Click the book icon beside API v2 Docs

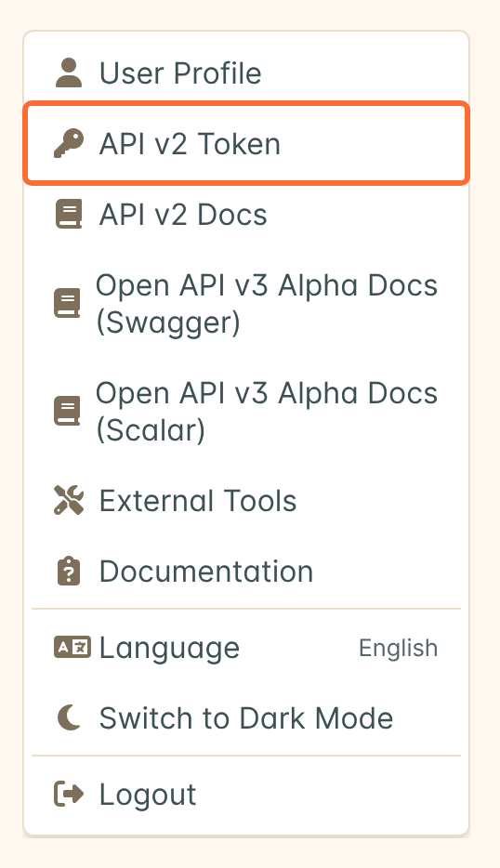(x=69, y=215)
